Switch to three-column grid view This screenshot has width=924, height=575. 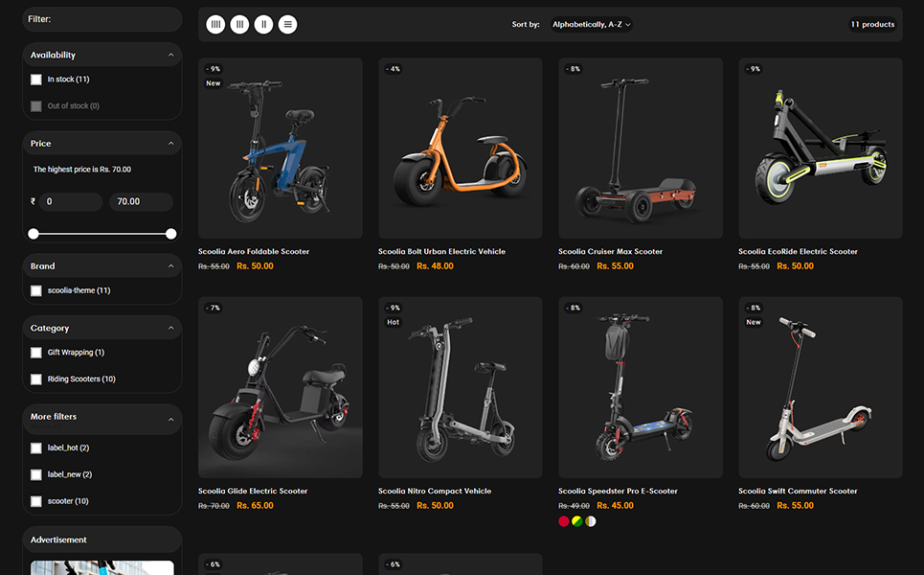[239, 24]
